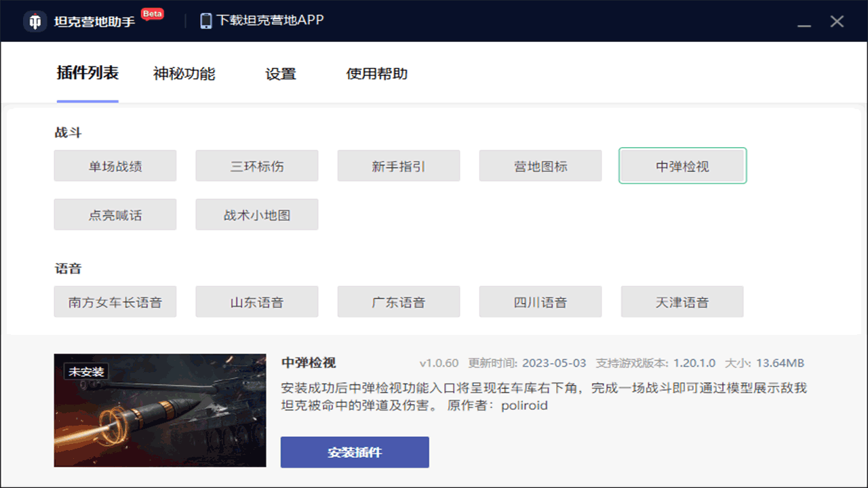Go to the 设置 tab
Screen dimensions: 868x488
(x=280, y=74)
